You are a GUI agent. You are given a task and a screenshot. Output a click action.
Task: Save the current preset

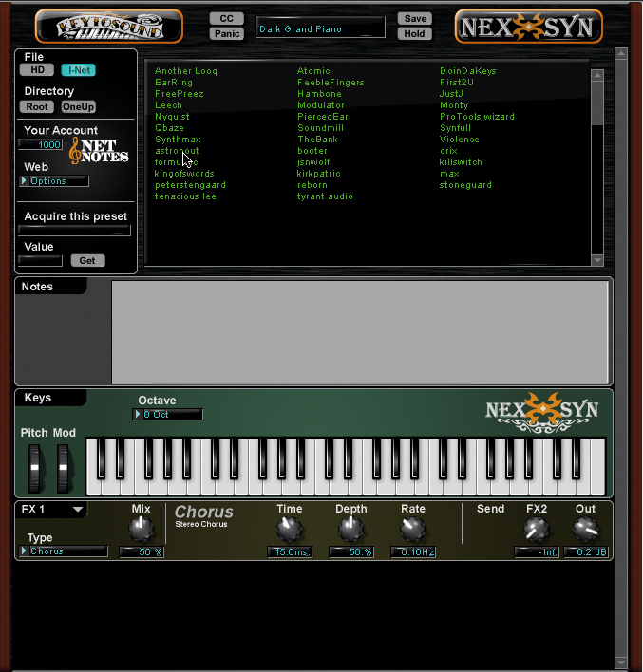[414, 18]
